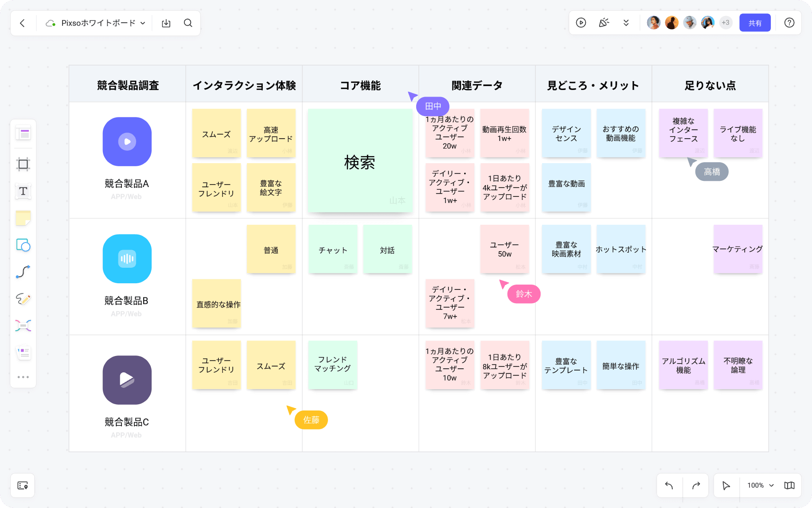
Task: Open more tools ellipsis
Action: [x=23, y=377]
